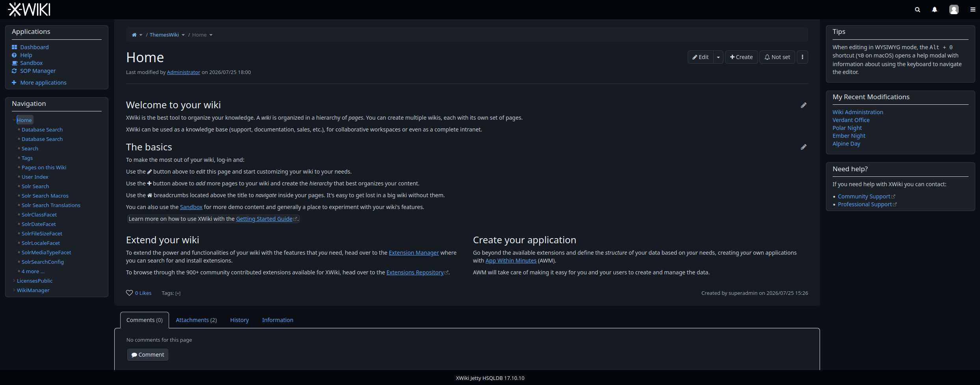Open the three-dot more actions button
The image size is (980, 385).
point(802,57)
